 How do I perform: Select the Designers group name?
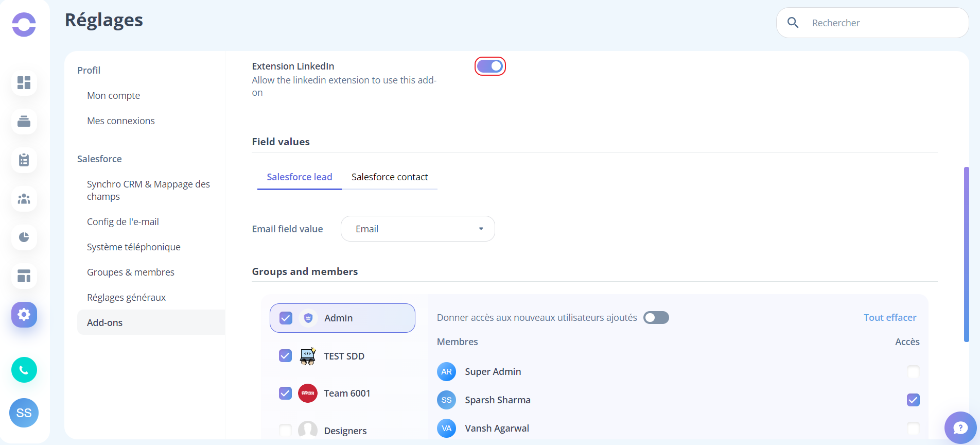point(345,431)
